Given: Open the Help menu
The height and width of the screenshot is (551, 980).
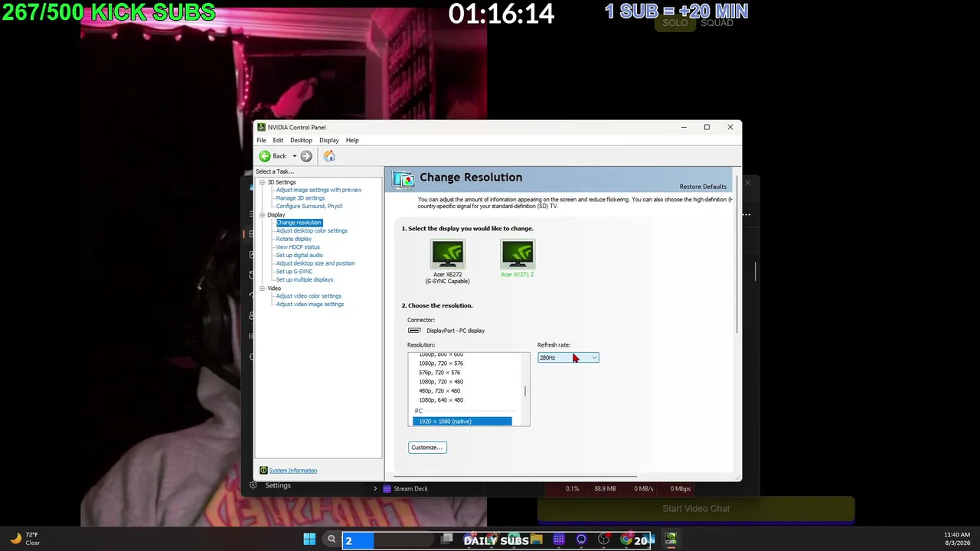Looking at the screenshot, I should coord(352,140).
